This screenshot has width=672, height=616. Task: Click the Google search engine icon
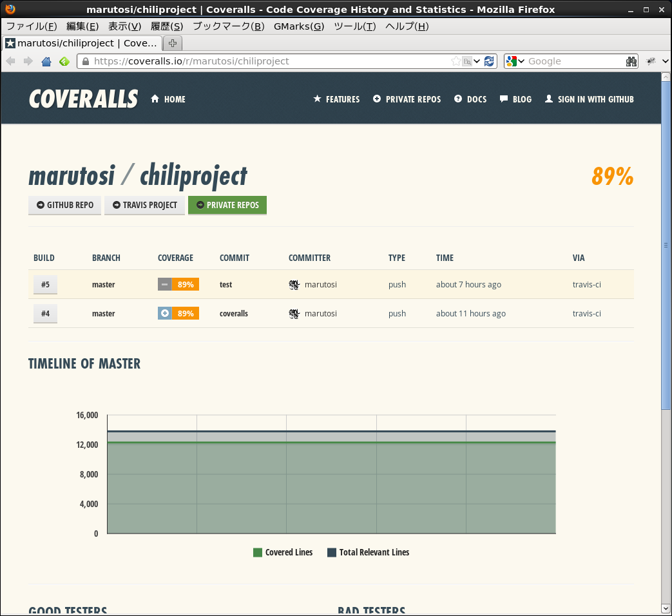click(511, 61)
